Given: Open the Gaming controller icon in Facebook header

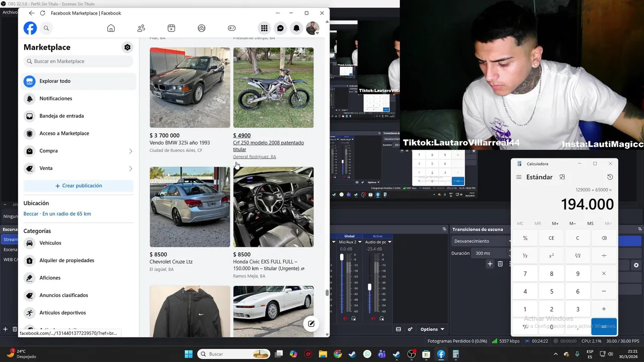Looking at the screenshot, I should point(232,28).
